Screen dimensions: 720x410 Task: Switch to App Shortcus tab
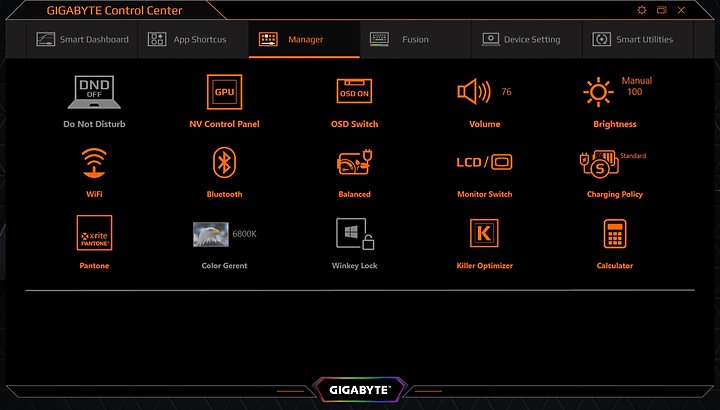point(193,39)
